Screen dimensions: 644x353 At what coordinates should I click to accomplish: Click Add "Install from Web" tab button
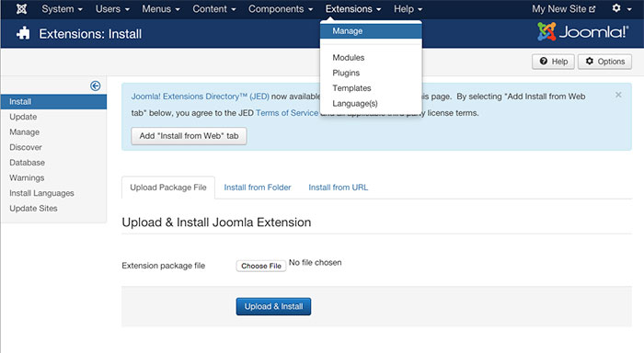pos(189,136)
